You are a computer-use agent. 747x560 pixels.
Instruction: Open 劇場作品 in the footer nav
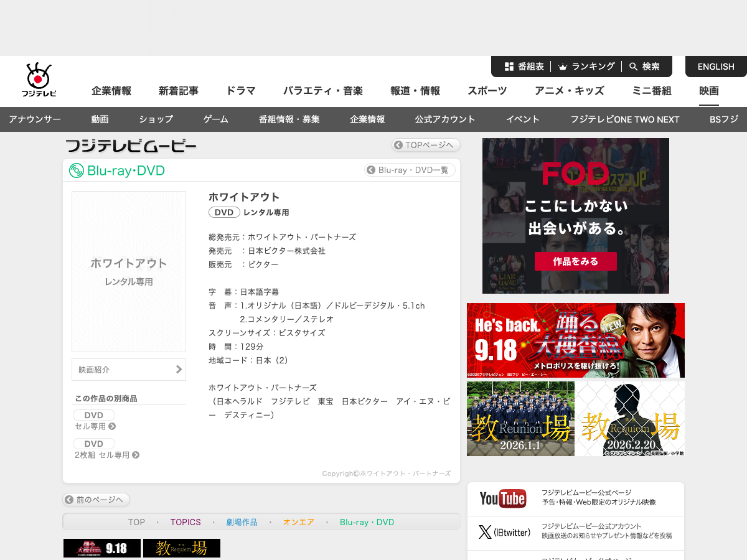click(242, 522)
